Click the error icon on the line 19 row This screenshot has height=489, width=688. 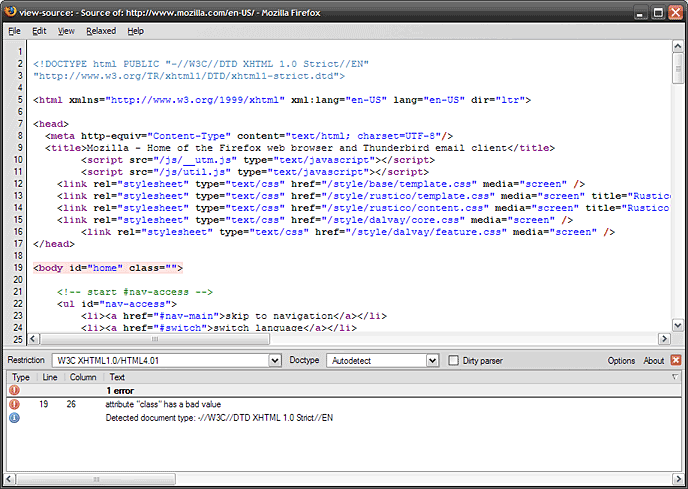pyautogui.click(x=14, y=404)
